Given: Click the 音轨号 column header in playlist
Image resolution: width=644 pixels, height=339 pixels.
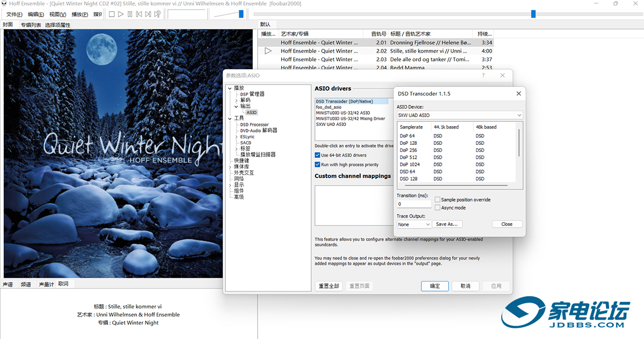Looking at the screenshot, I should 376,34.
